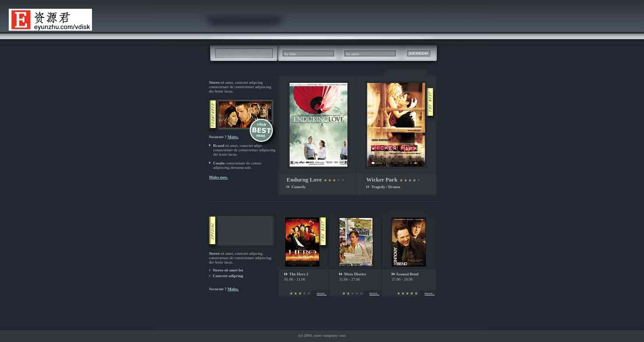Click the star rating under Around Bend
This screenshot has height=342, width=644.
pyautogui.click(x=407, y=293)
